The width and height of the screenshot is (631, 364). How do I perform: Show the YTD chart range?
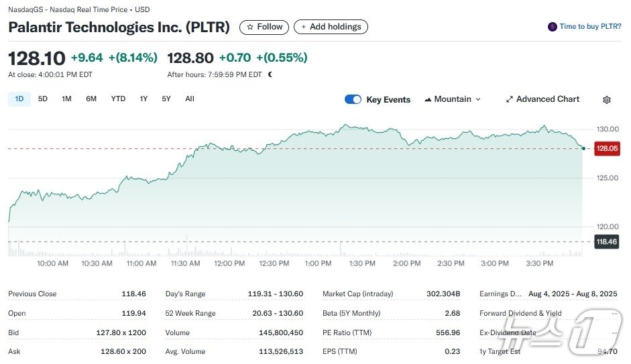click(118, 99)
